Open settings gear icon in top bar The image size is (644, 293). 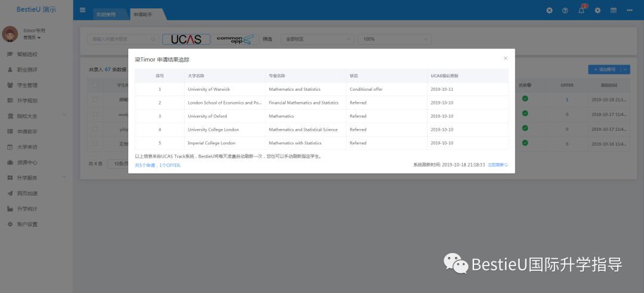tap(597, 10)
